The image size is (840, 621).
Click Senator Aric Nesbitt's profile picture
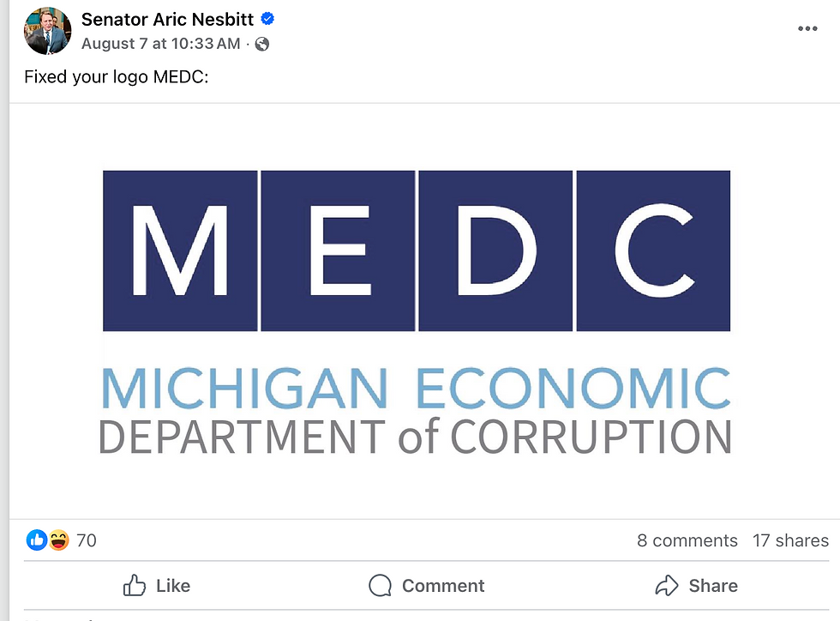pyautogui.click(x=48, y=32)
